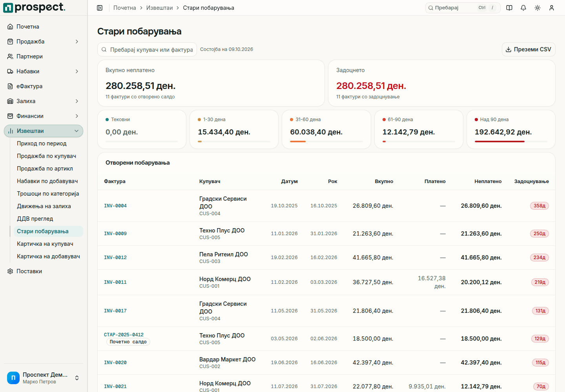Open the Приход по период report

(x=42, y=143)
